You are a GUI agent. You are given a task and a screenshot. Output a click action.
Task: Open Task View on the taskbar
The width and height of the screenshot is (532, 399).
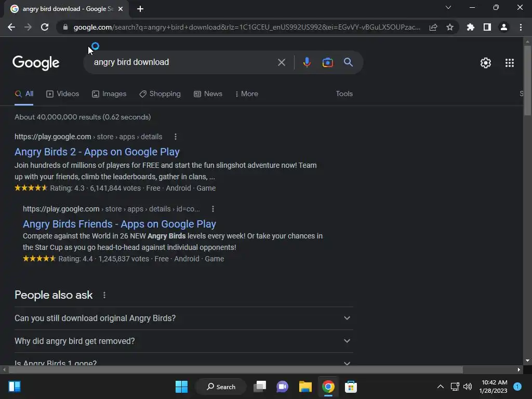coord(260,387)
